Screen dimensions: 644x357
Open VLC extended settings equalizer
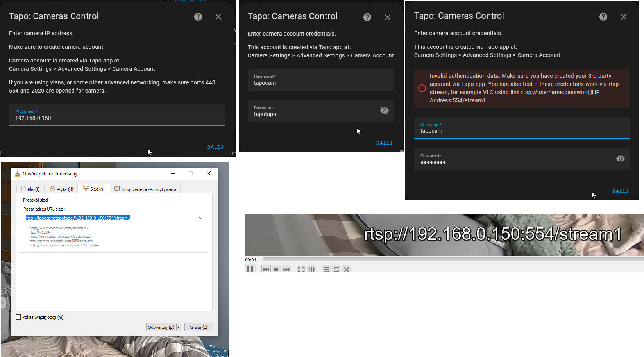point(311,269)
